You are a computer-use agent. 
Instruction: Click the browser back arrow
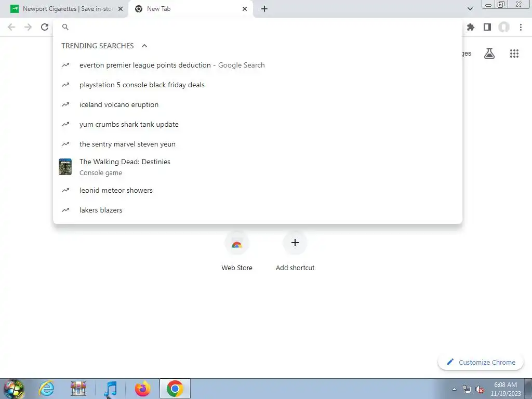pyautogui.click(x=11, y=27)
